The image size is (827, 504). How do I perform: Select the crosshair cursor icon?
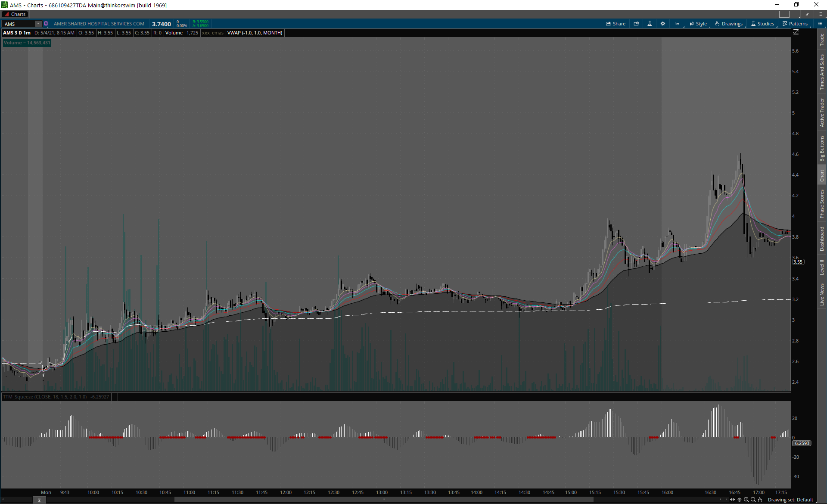pyautogui.click(x=740, y=500)
